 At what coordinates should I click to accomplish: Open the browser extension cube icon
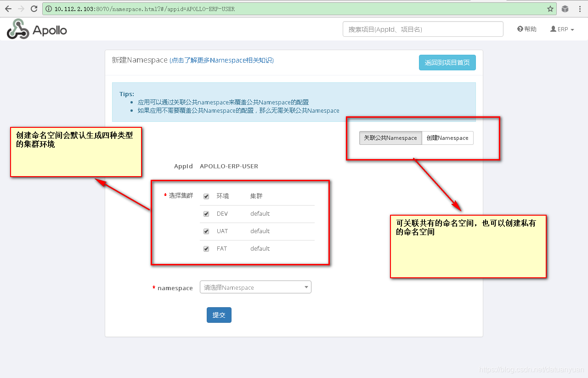(565, 9)
